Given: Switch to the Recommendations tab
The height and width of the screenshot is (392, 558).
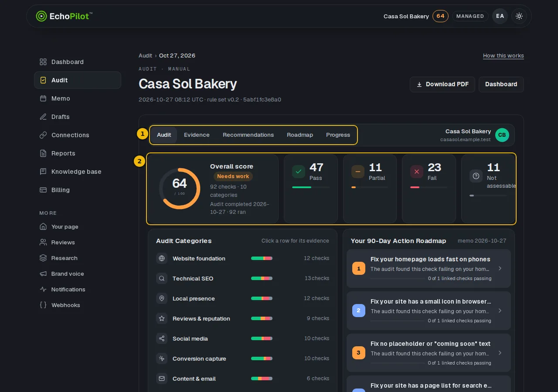Looking at the screenshot, I should [248, 135].
